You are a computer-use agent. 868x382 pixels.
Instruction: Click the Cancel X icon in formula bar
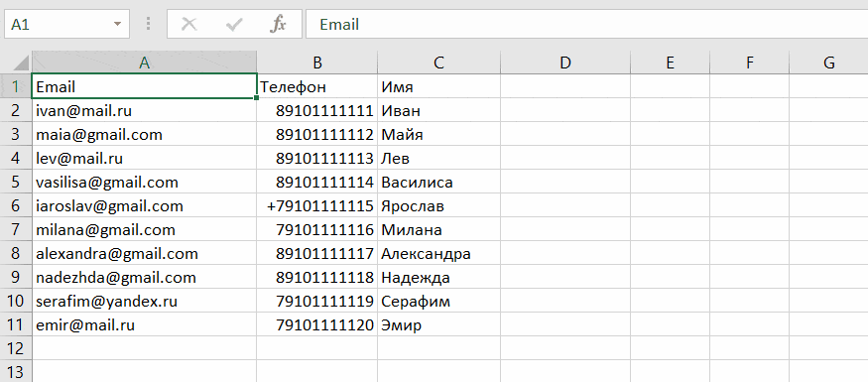pyautogui.click(x=189, y=25)
